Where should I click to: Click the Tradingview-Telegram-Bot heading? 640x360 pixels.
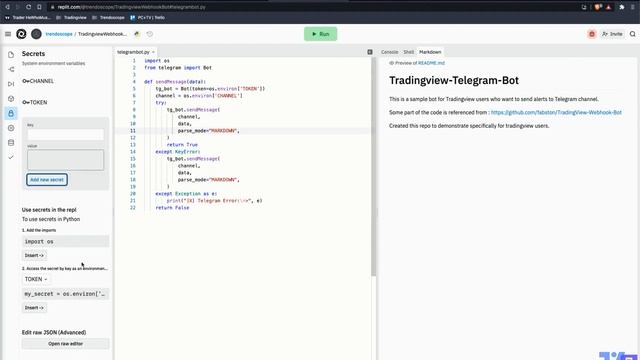tap(454, 80)
